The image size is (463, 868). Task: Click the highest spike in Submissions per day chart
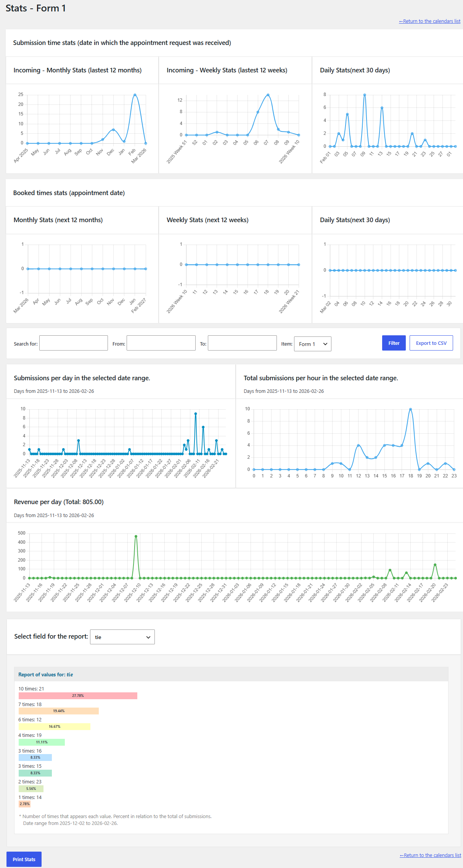point(196,413)
